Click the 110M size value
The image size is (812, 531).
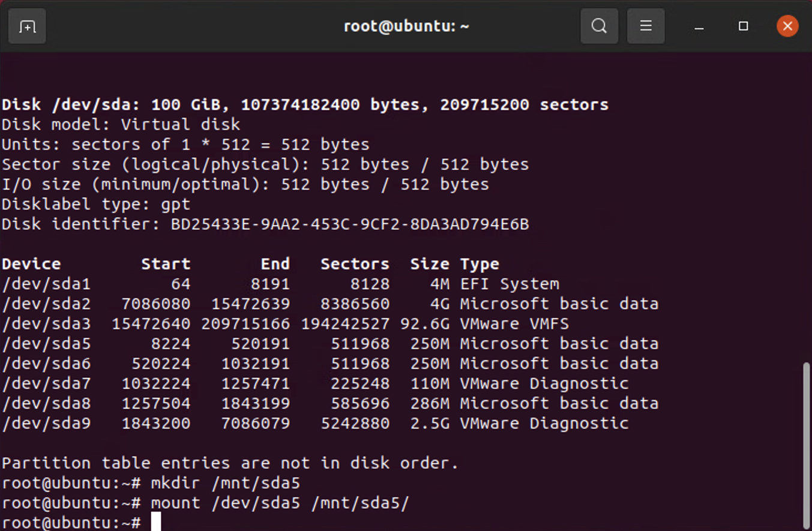tap(430, 383)
